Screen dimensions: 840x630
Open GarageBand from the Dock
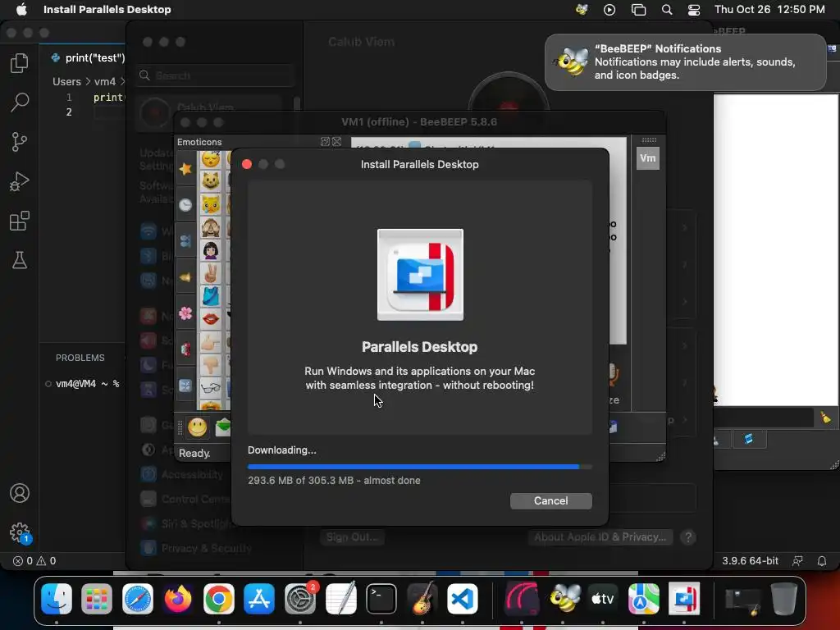pos(422,598)
